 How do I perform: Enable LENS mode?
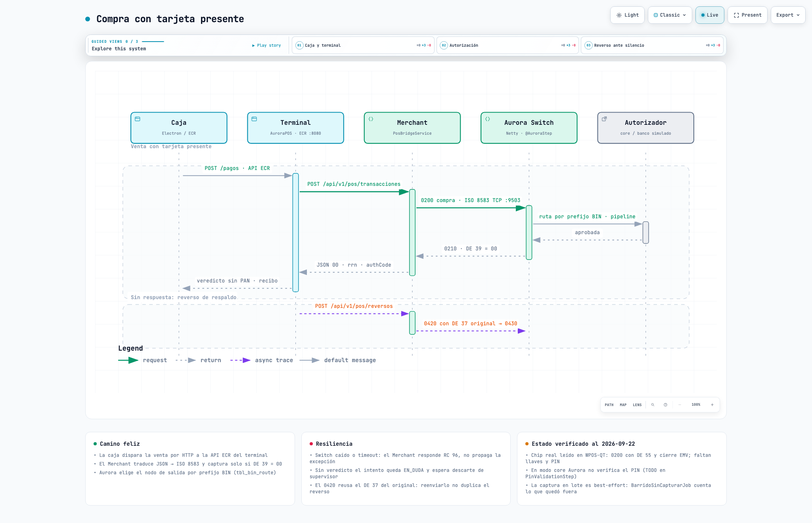(637, 405)
